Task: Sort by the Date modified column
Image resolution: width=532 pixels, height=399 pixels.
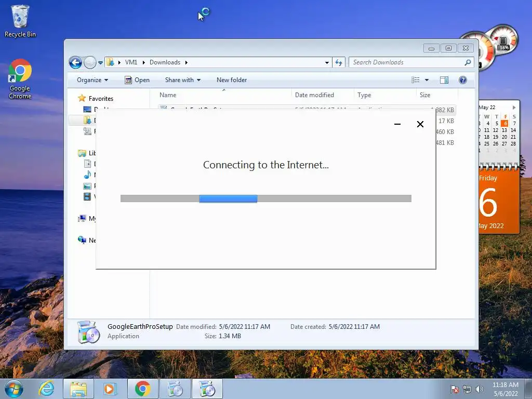Action: (322, 95)
